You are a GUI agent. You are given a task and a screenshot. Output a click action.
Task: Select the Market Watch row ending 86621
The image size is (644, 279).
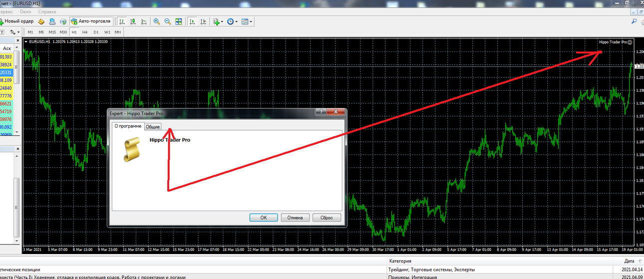point(6,103)
